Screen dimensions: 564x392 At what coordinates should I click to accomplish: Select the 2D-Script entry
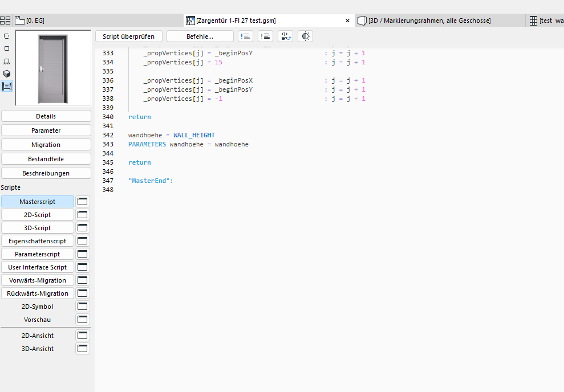(x=38, y=214)
